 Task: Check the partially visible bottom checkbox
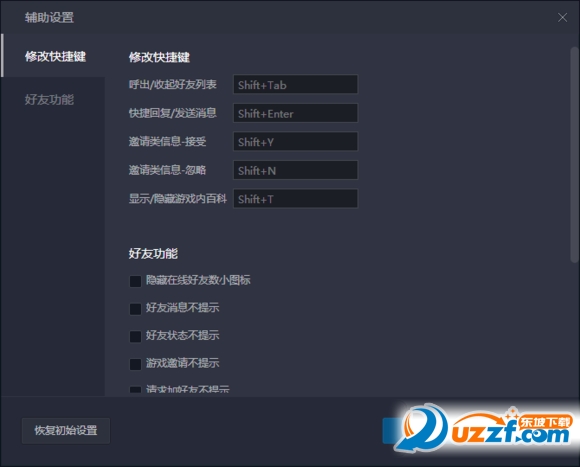click(x=135, y=390)
